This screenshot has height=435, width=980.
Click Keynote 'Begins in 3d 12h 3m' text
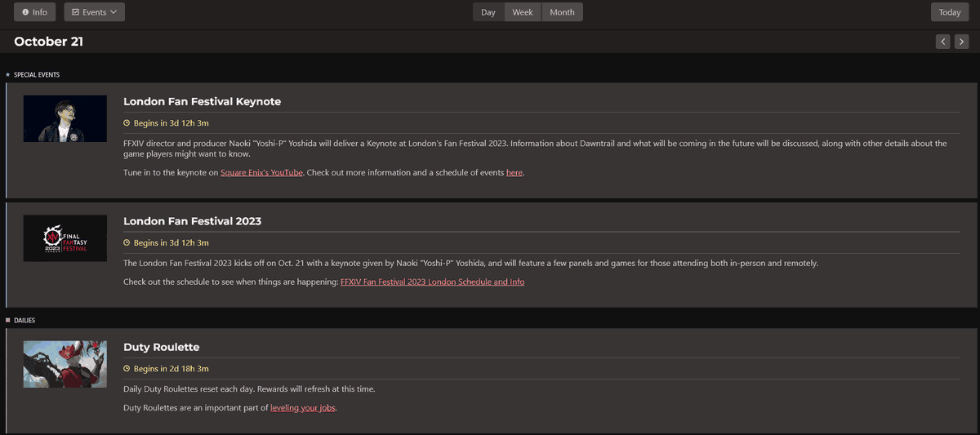(x=171, y=123)
